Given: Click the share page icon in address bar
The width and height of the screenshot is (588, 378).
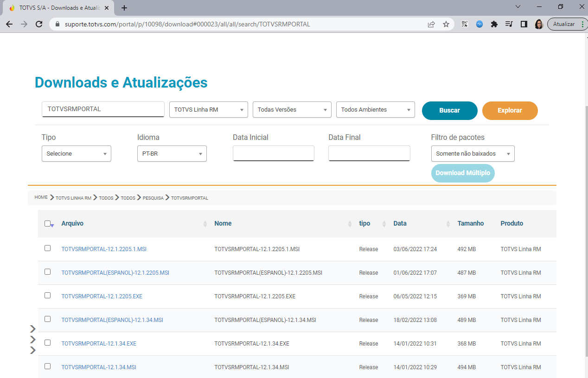Looking at the screenshot, I should 431,24.
